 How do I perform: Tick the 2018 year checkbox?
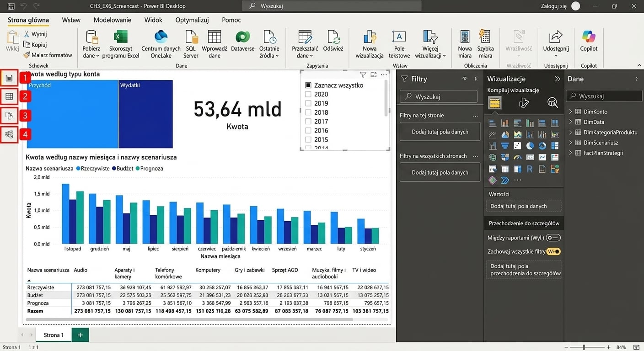pos(308,112)
